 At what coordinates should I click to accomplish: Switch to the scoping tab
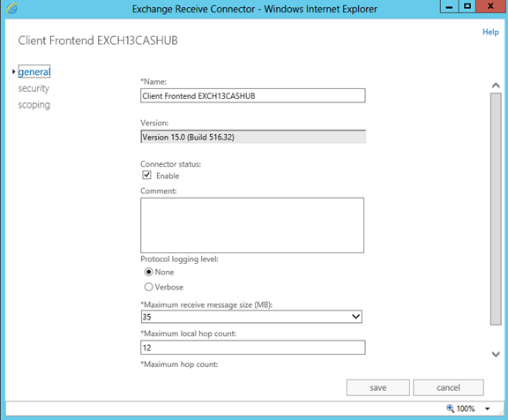pyautogui.click(x=34, y=105)
